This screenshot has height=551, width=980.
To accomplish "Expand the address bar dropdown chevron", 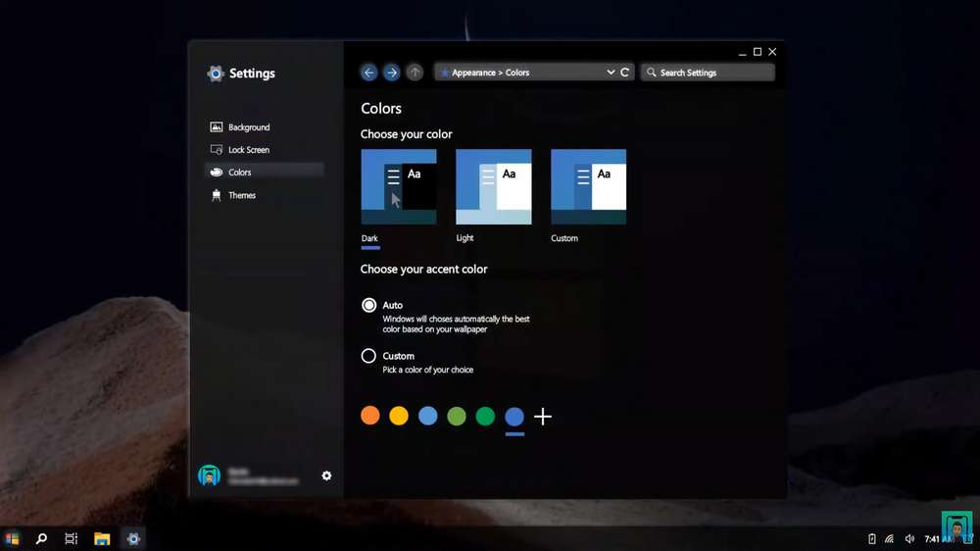I will point(611,73).
